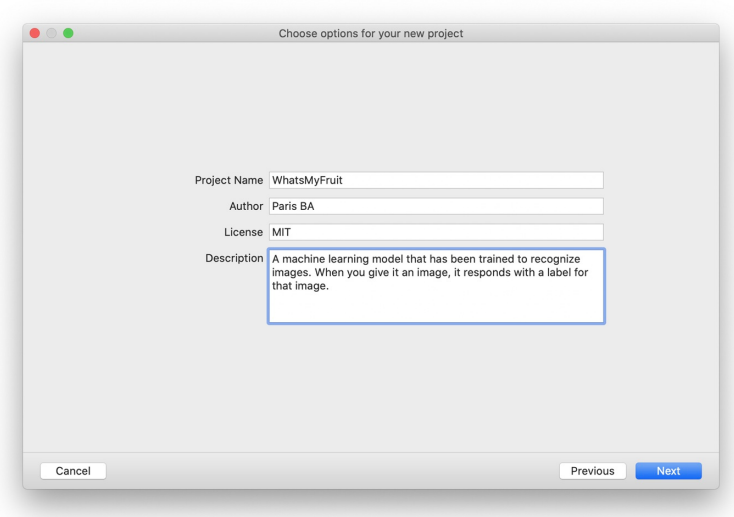The height and width of the screenshot is (517, 734).
Task: Click the "Project Name" label
Action: point(228,180)
